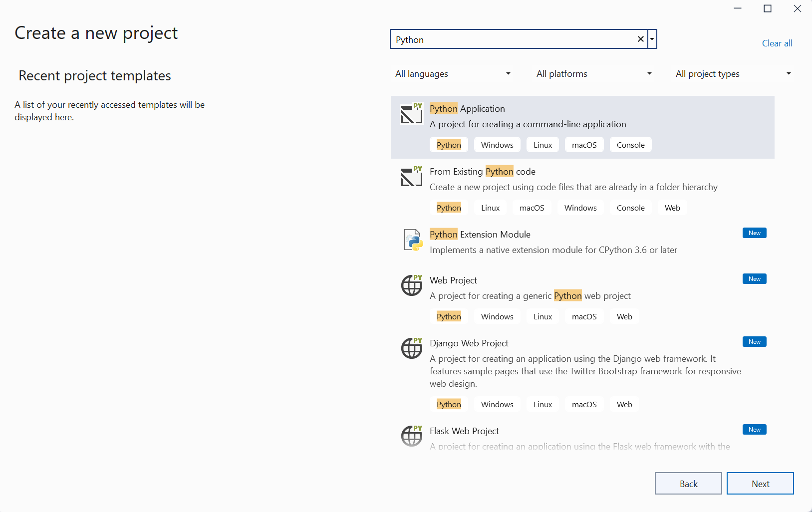Click the Python Application template icon
This screenshot has width=812, height=512.
[411, 113]
